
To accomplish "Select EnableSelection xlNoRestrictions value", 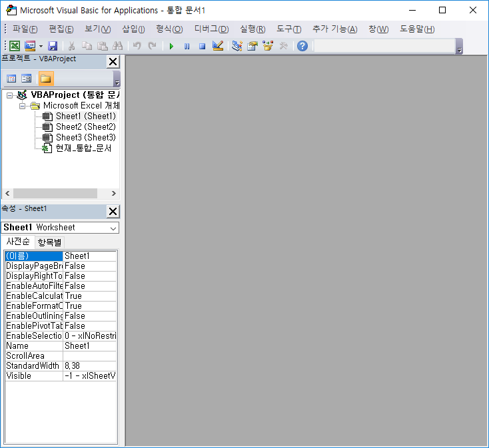I will click(90, 336).
